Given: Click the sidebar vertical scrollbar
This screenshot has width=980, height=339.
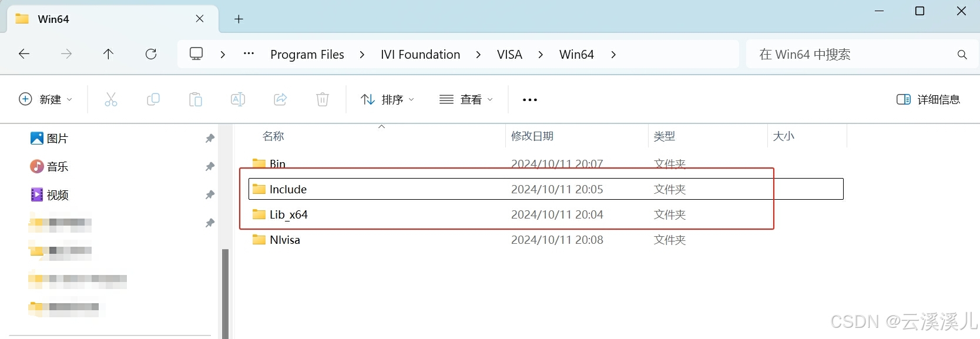Looking at the screenshot, I should point(225,294).
